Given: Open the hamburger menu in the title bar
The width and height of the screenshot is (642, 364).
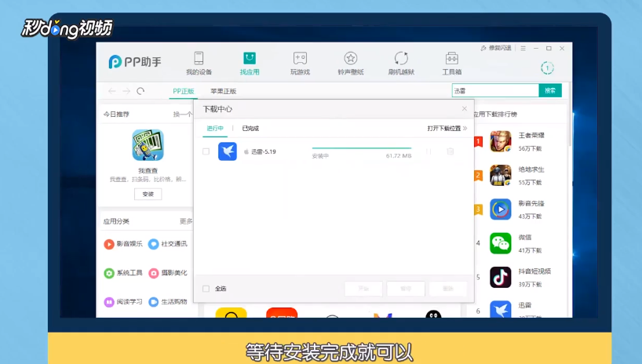Looking at the screenshot, I should tap(523, 49).
